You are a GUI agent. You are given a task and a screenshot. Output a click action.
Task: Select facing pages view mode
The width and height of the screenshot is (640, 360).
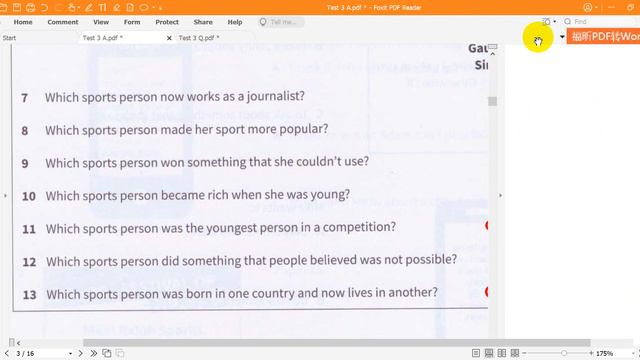[x=502, y=353]
